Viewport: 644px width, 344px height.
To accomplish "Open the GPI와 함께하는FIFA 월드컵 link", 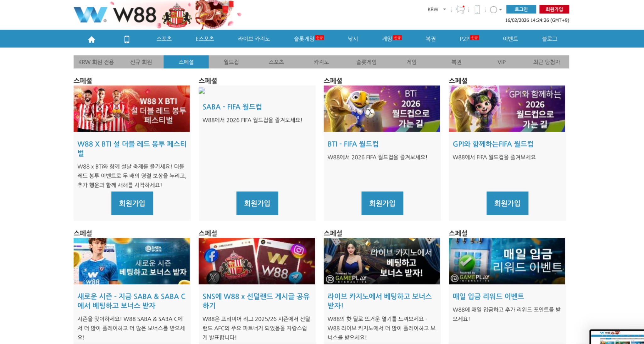I will pos(493,144).
